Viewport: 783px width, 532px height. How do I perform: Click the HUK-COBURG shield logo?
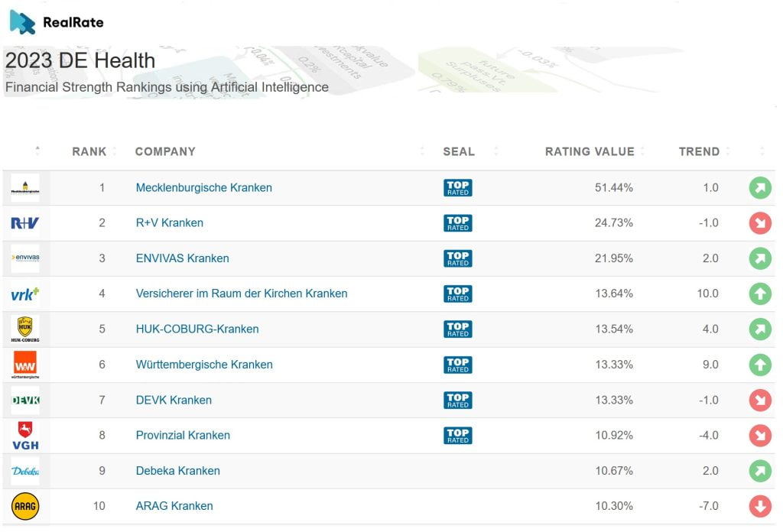click(x=25, y=329)
